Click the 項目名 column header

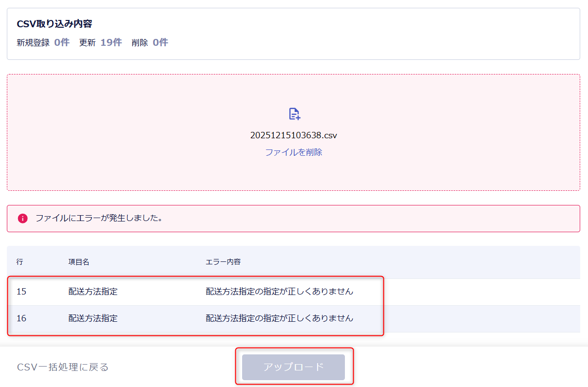[x=79, y=262]
